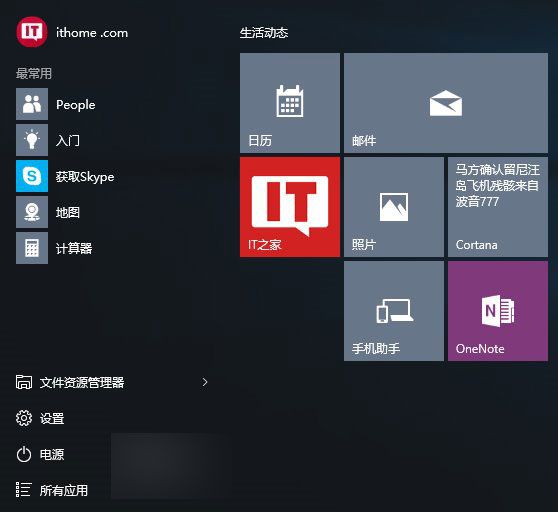Open 电源 power options
558x512 pixels.
pos(52,455)
